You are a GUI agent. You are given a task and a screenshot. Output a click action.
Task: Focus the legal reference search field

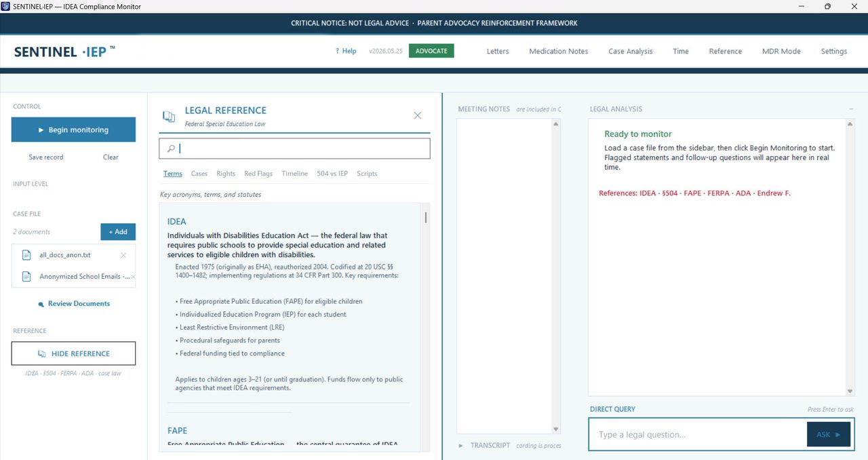coord(294,149)
